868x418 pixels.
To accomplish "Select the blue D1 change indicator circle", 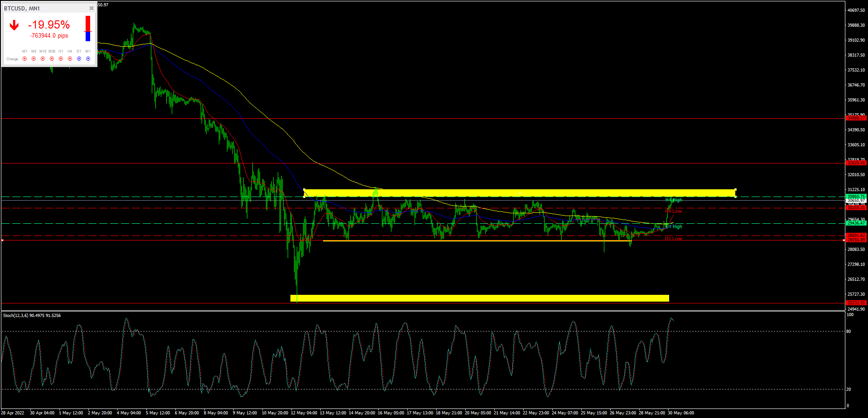I will (x=79, y=59).
